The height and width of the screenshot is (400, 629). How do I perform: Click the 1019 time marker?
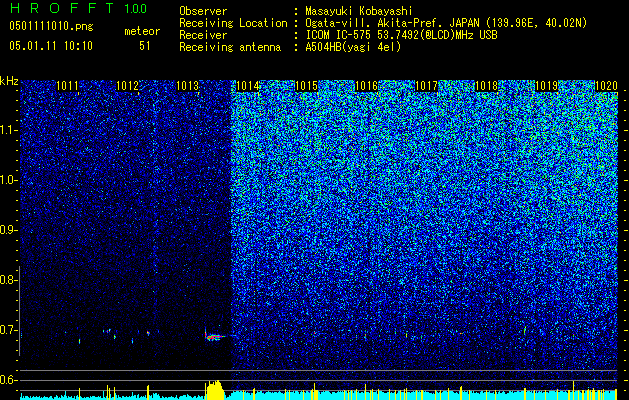546,86
